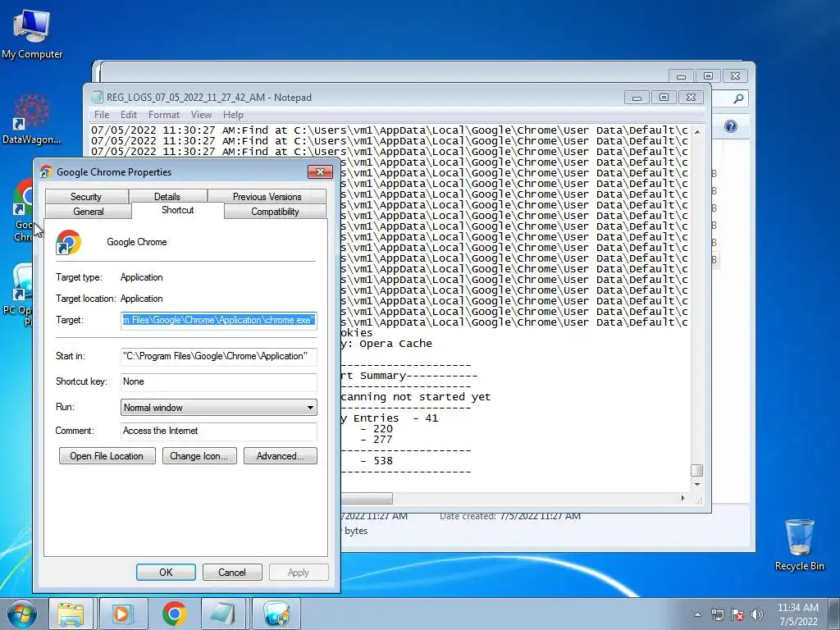Switch to Chrome in the taskbar
840x630 pixels.
(x=174, y=614)
